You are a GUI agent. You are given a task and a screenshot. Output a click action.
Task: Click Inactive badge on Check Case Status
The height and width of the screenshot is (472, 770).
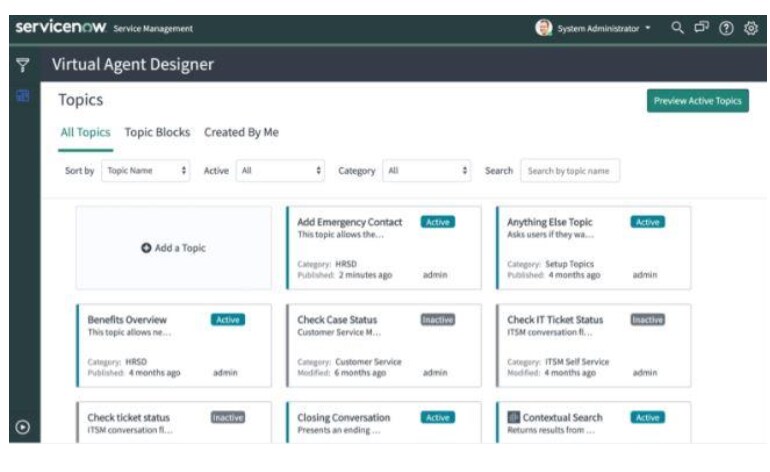(x=438, y=320)
